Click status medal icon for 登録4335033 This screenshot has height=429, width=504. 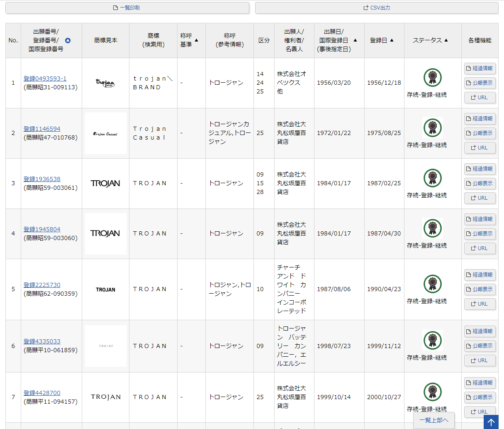pyautogui.click(x=433, y=340)
